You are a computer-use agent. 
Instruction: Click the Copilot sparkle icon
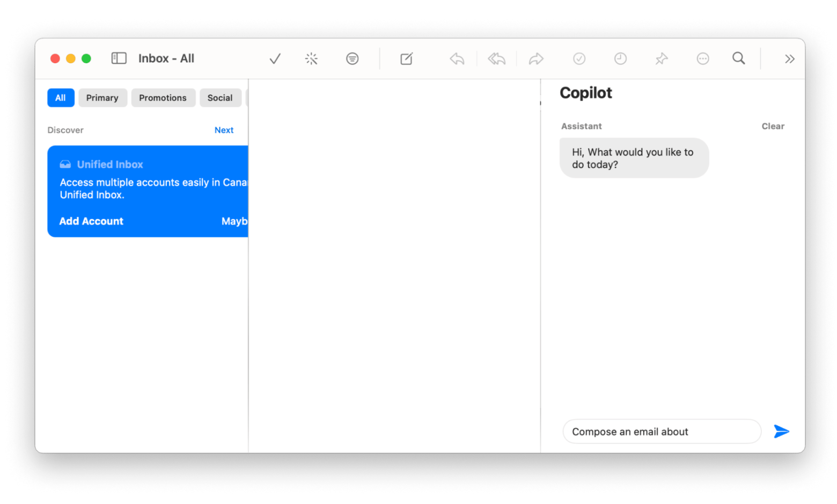(311, 58)
